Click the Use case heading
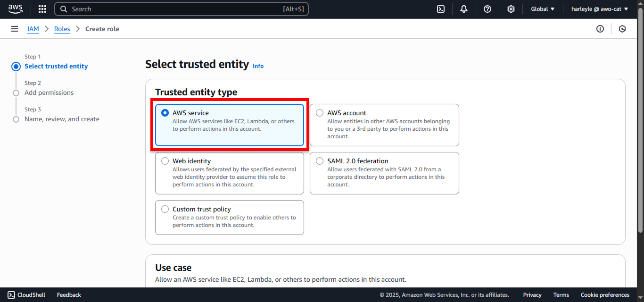The image size is (644, 302). (173, 268)
